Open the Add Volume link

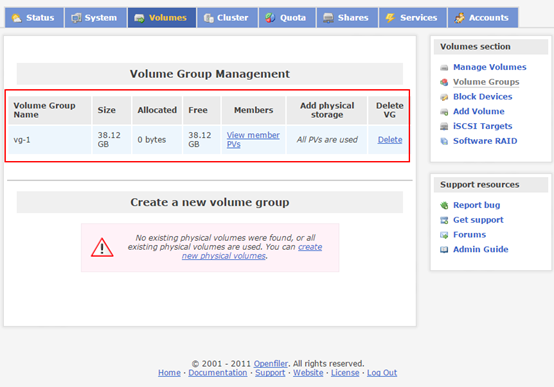[479, 111]
